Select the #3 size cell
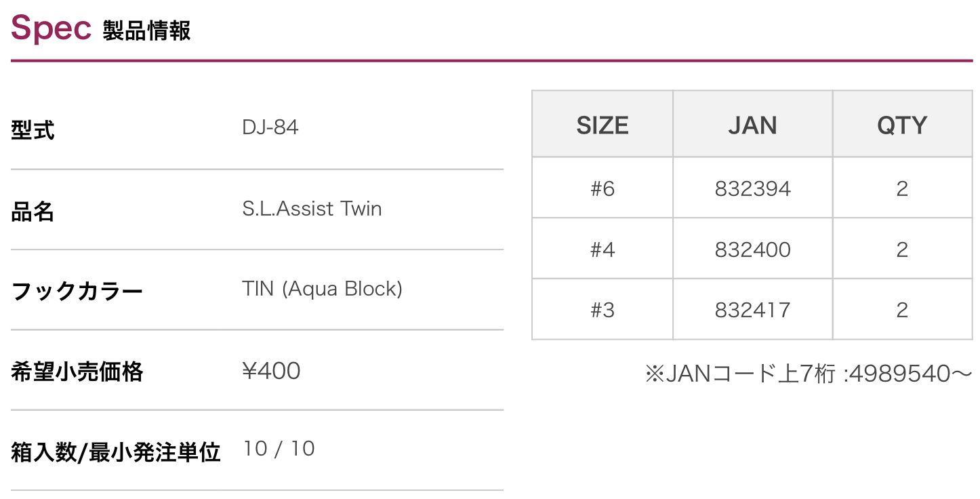The height and width of the screenshot is (499, 980). coord(603,310)
